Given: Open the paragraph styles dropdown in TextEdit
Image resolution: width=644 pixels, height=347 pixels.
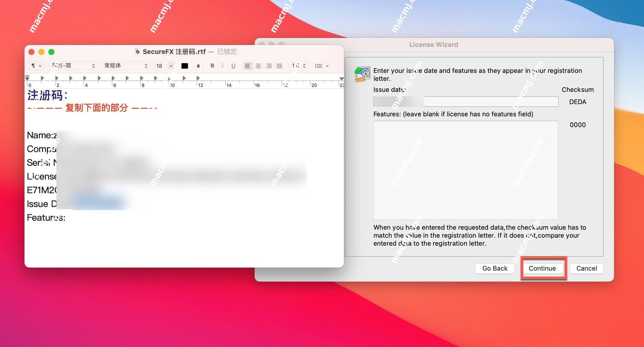Looking at the screenshot, I should coord(36,66).
